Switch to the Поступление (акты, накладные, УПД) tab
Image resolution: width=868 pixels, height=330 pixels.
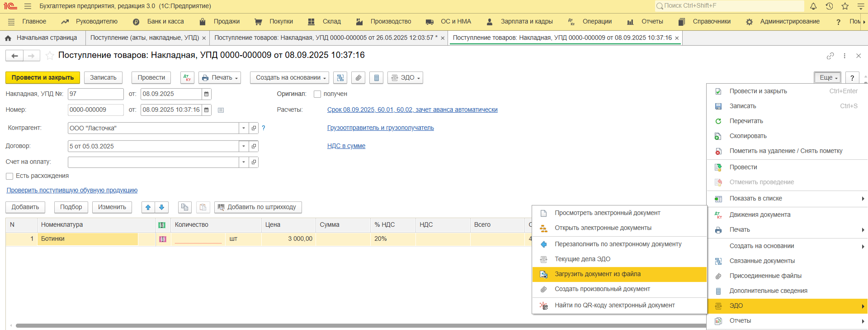[x=144, y=38]
